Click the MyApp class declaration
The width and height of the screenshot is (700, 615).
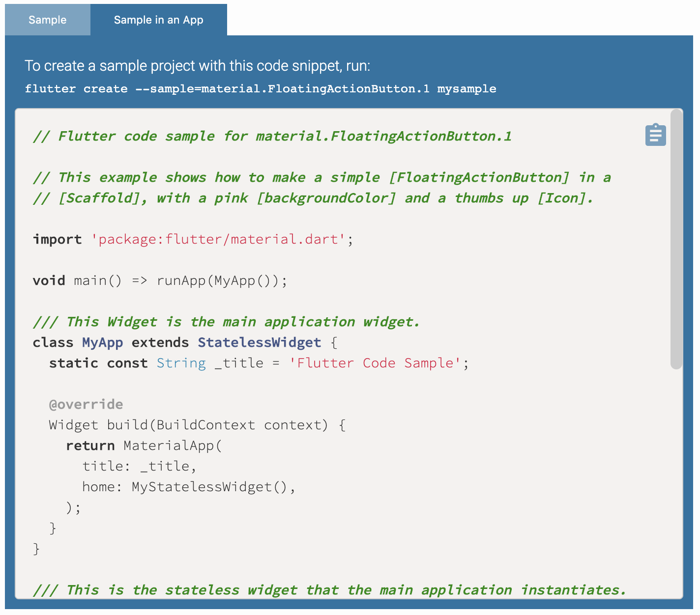(x=102, y=342)
